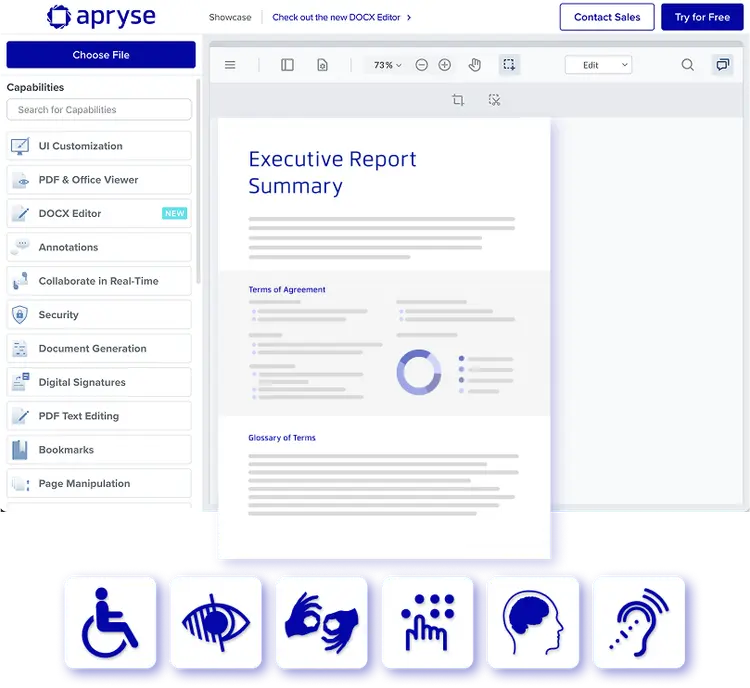Click the NEW badge on DOCX Editor

tap(175, 213)
